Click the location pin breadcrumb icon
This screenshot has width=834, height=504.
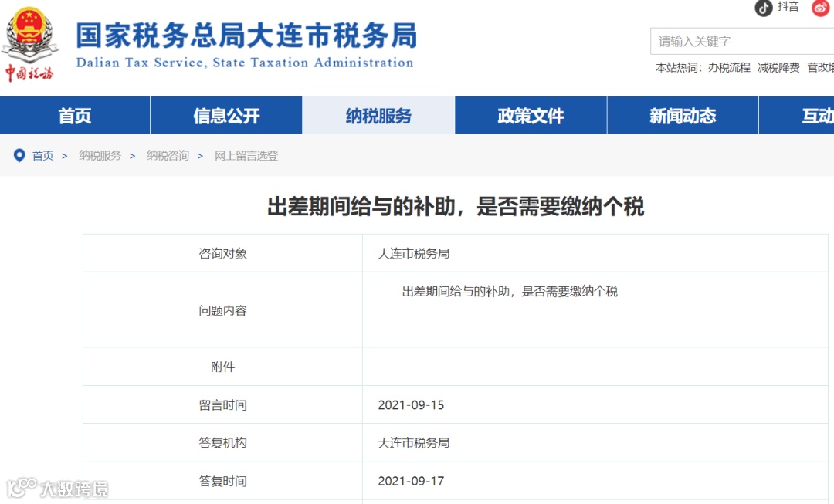pos(19,155)
